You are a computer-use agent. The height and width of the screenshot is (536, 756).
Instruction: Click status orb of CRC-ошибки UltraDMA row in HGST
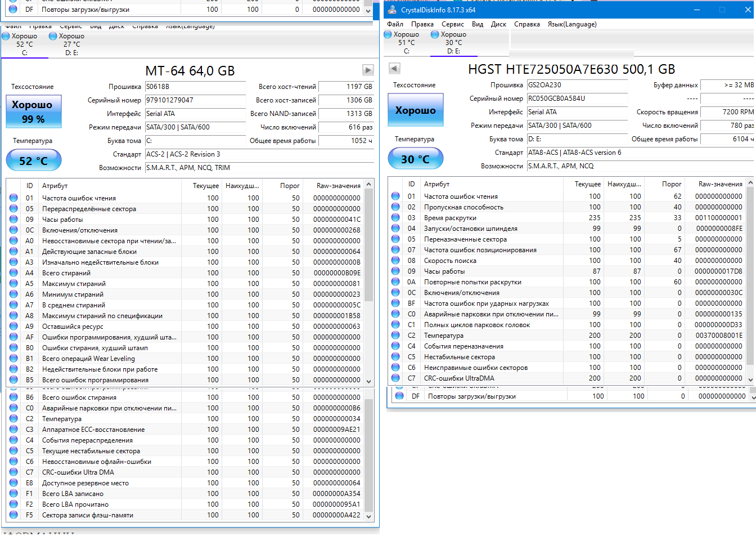(395, 378)
